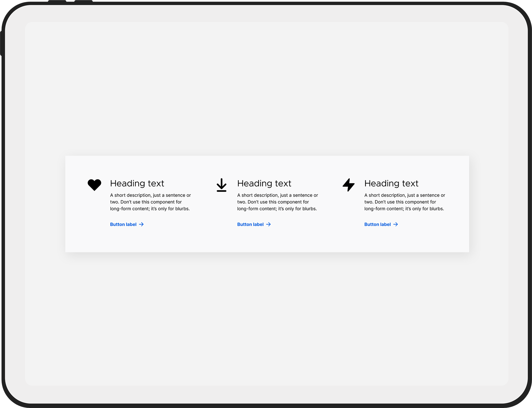The width and height of the screenshot is (532, 408).
Task: Tap the tablet's second top-edge hardware button
Action: point(84,1)
